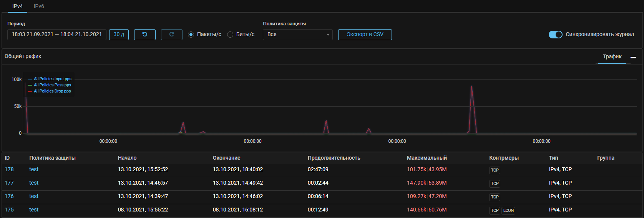Click the period date range input field

(x=57, y=35)
